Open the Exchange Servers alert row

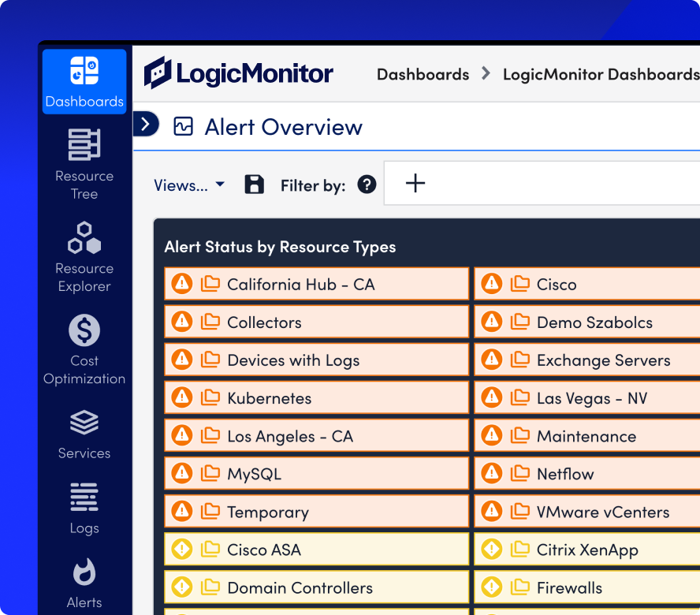603,360
